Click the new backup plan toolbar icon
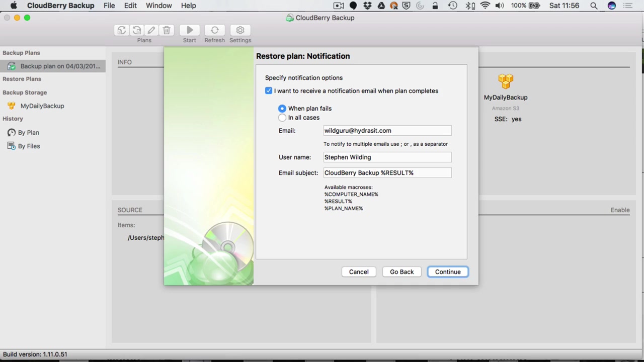 [x=122, y=30]
